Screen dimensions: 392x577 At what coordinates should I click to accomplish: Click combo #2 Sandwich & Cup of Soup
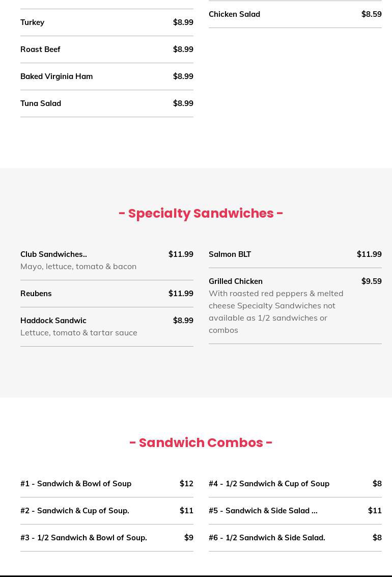pos(75,511)
